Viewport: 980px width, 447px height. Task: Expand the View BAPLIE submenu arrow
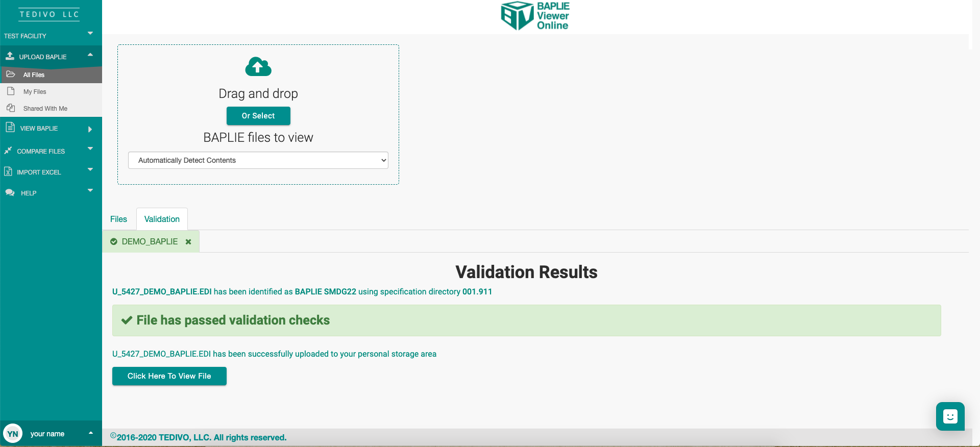90,129
